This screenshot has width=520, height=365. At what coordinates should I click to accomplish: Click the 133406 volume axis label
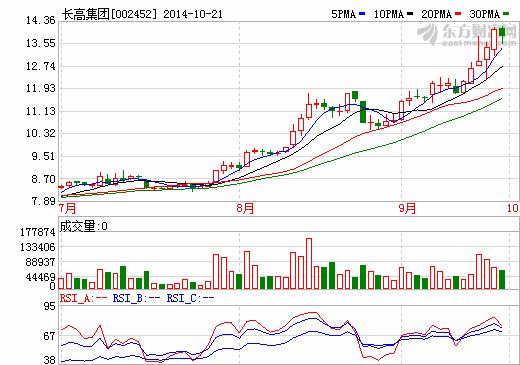click(x=38, y=247)
